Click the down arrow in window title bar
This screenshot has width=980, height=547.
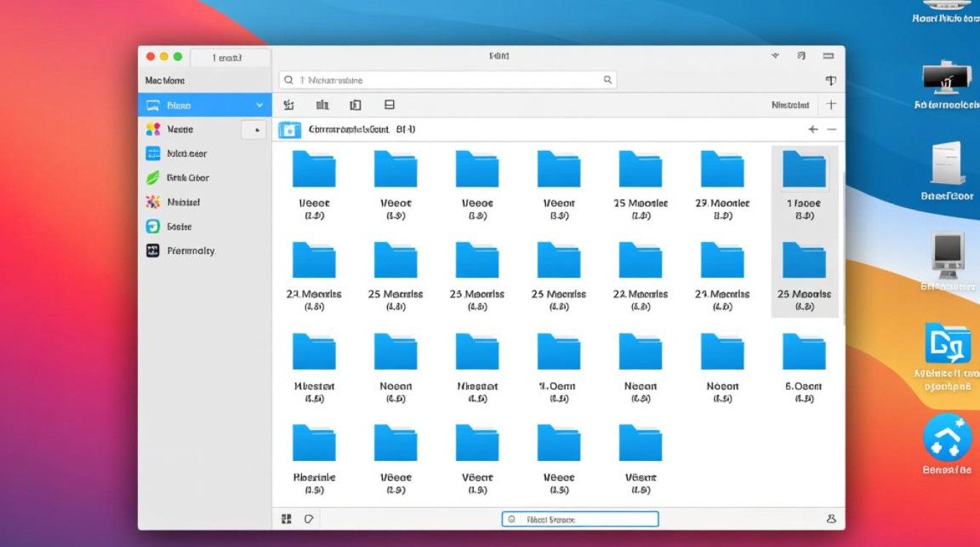point(775,56)
